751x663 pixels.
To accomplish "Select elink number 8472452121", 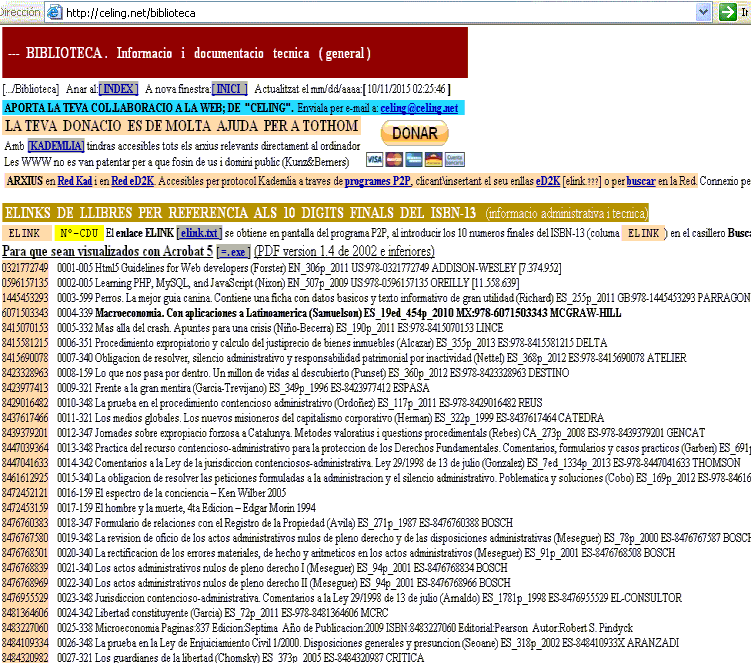I will tap(25, 493).
